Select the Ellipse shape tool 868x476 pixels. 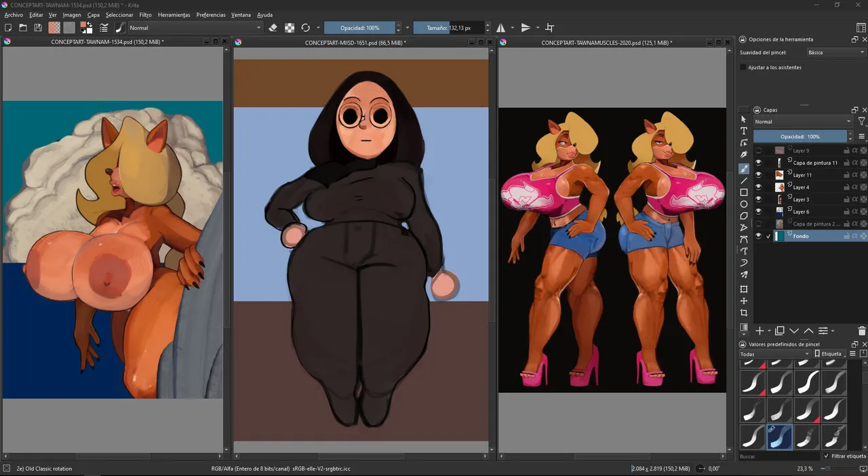[744, 204]
